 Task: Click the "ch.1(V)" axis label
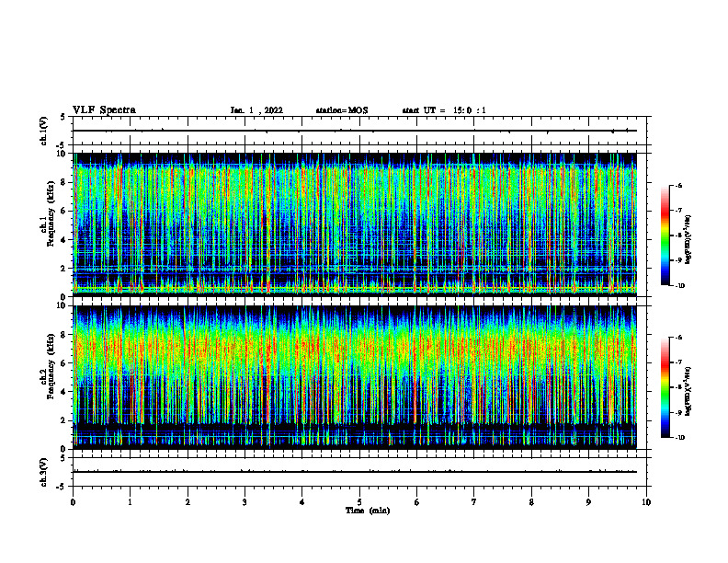43,131
